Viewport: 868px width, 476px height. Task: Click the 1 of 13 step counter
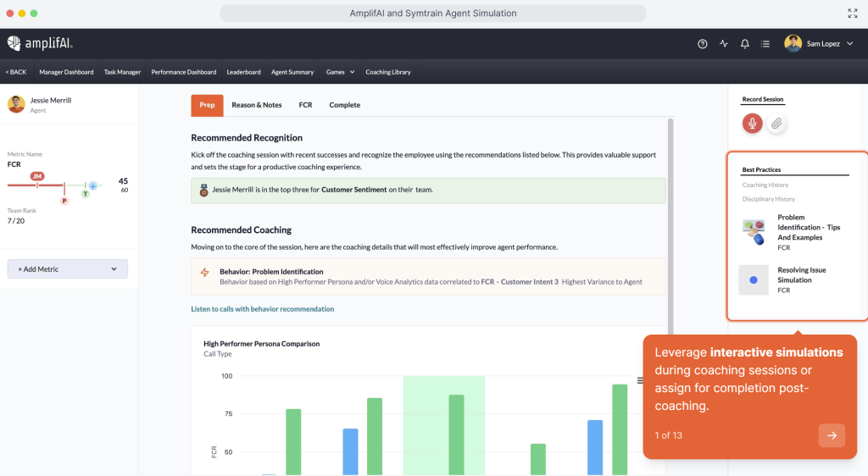668,435
